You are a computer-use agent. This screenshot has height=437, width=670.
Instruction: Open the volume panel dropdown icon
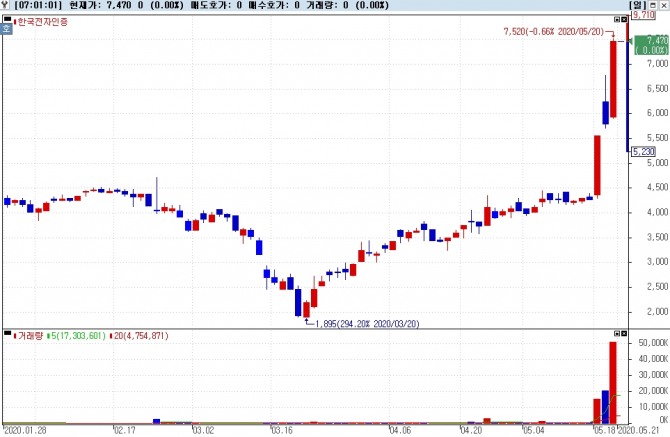(617, 333)
